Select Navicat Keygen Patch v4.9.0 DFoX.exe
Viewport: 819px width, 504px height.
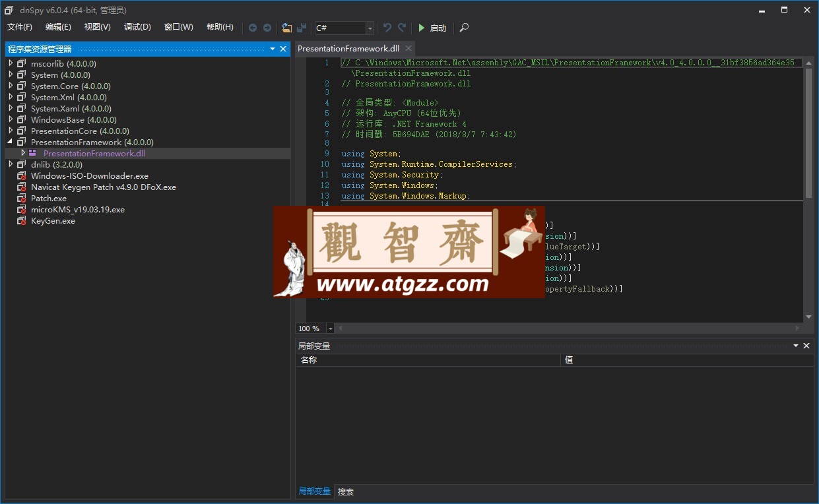(x=104, y=187)
